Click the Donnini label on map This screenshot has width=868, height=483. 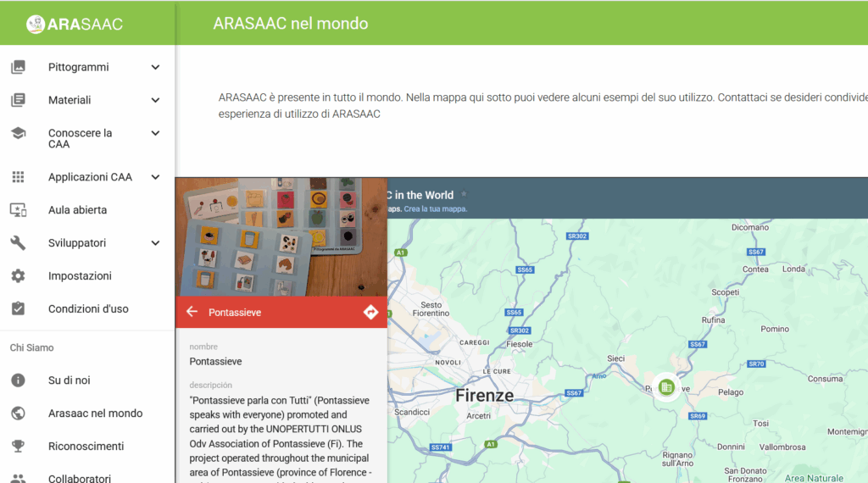pos(731,447)
